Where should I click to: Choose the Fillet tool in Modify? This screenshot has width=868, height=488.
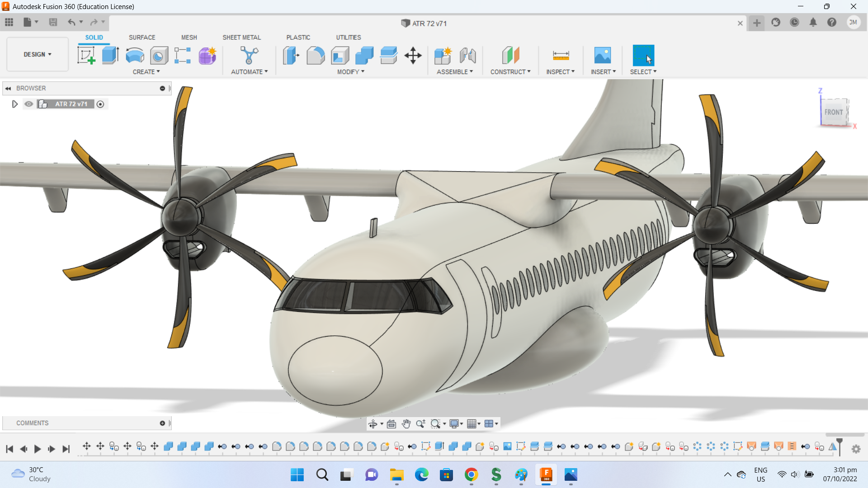tap(316, 56)
